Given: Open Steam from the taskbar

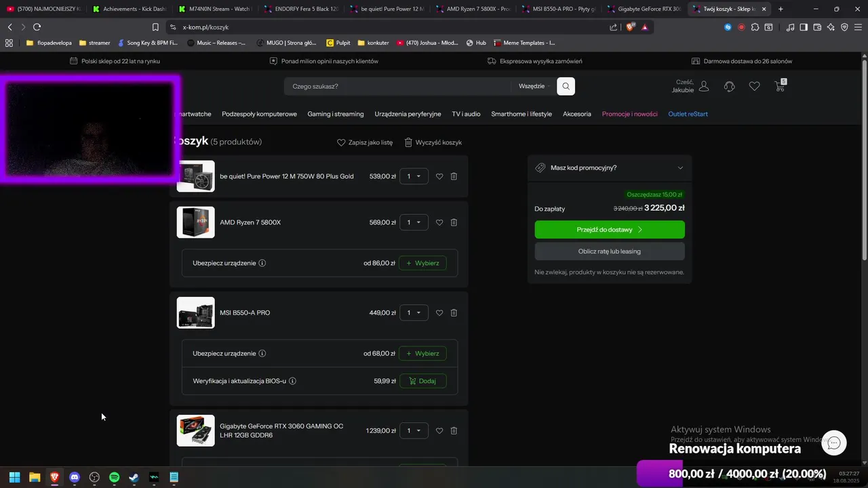Looking at the screenshot, I should click(x=134, y=477).
